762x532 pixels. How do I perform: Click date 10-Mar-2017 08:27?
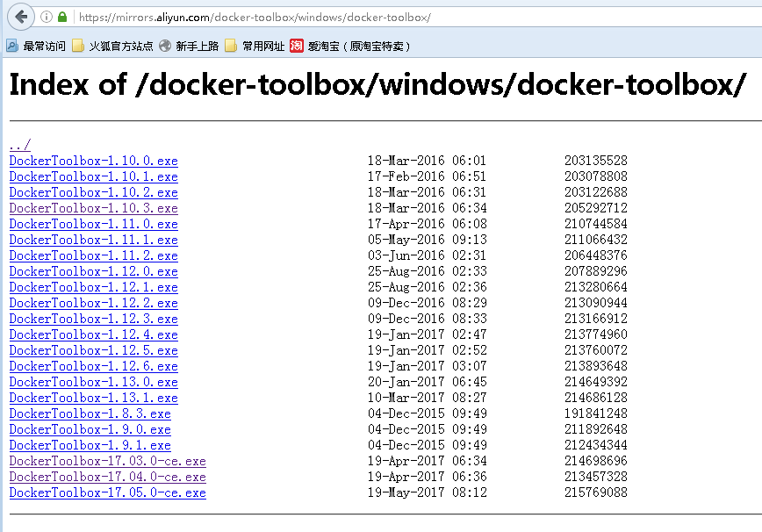[427, 397]
